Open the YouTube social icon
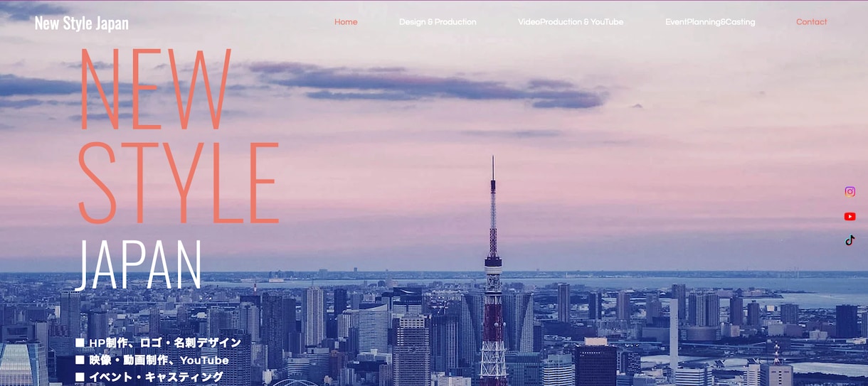Screen dimensions: 868x386 (850, 216)
